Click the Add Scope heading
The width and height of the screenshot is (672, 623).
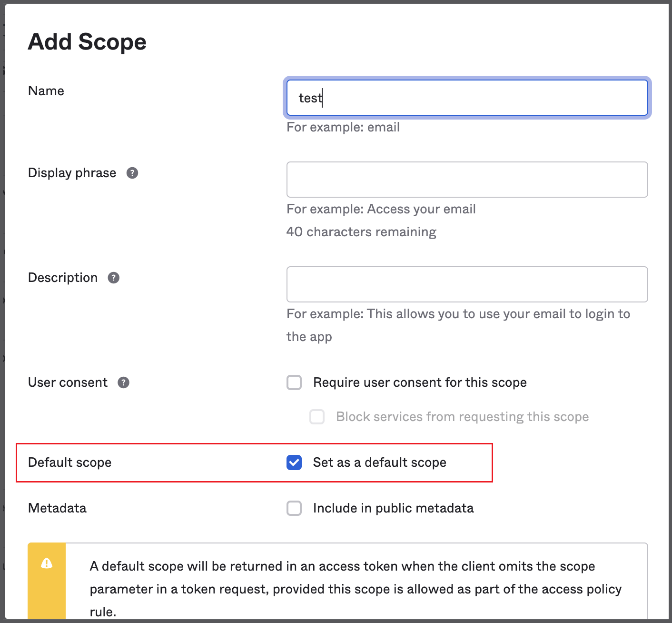click(87, 42)
